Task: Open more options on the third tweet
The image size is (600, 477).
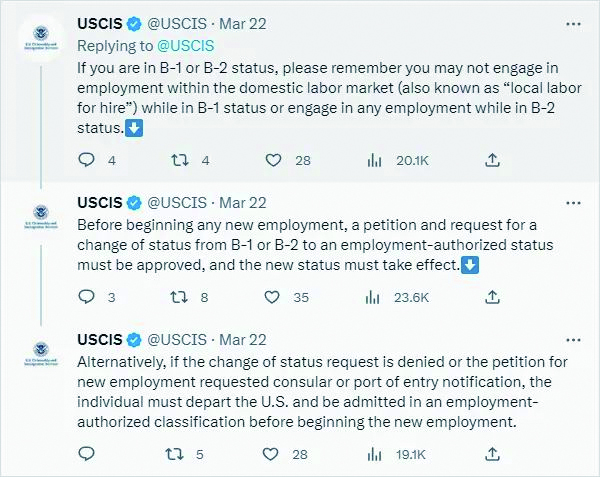Action: [573, 340]
